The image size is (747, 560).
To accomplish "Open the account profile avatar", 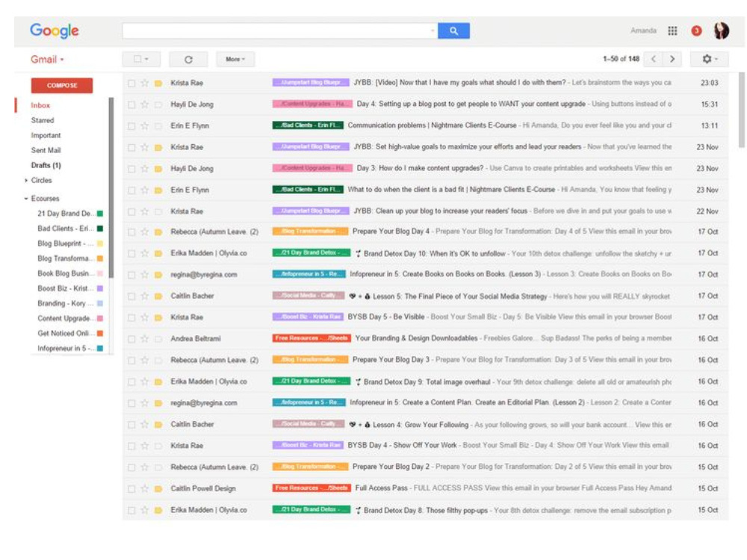I will (722, 31).
